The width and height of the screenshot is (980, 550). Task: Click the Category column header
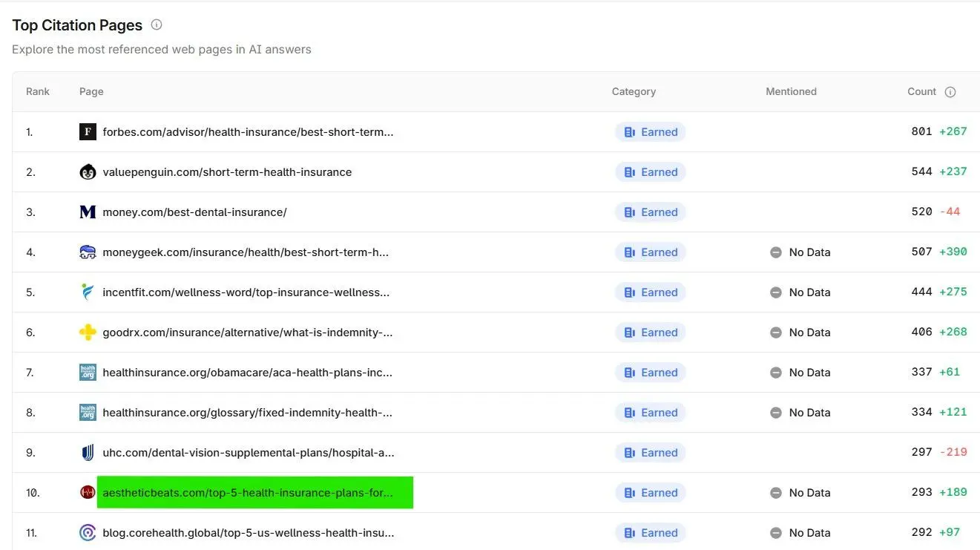[x=634, y=92]
